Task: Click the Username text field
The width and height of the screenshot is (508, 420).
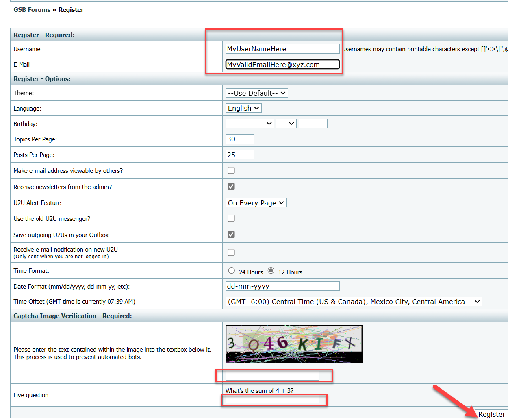Action: 282,49
